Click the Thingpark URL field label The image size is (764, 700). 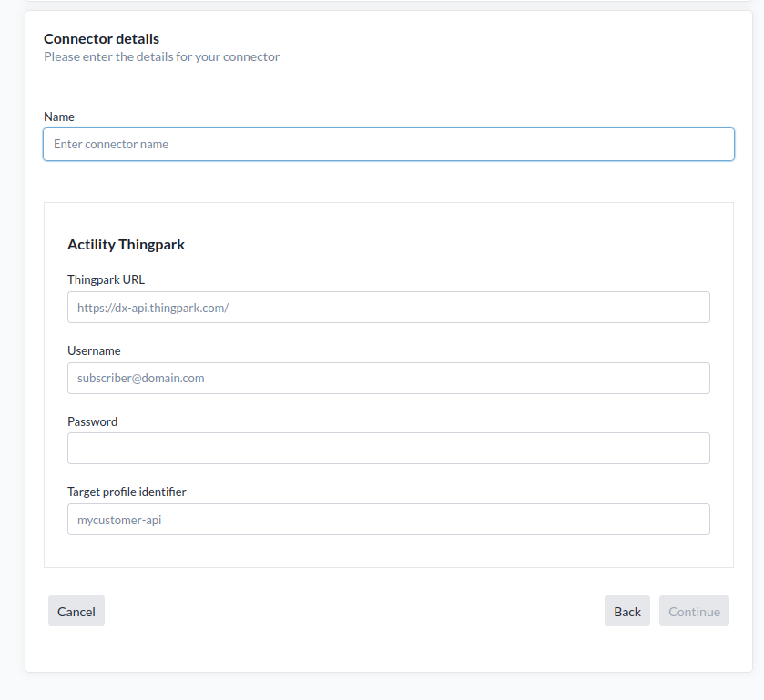point(106,279)
